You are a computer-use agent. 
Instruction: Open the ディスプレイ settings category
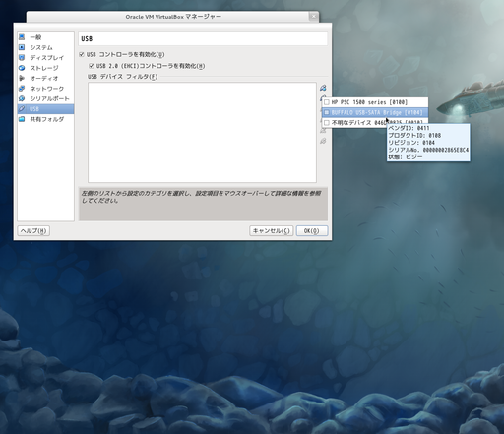click(45, 58)
